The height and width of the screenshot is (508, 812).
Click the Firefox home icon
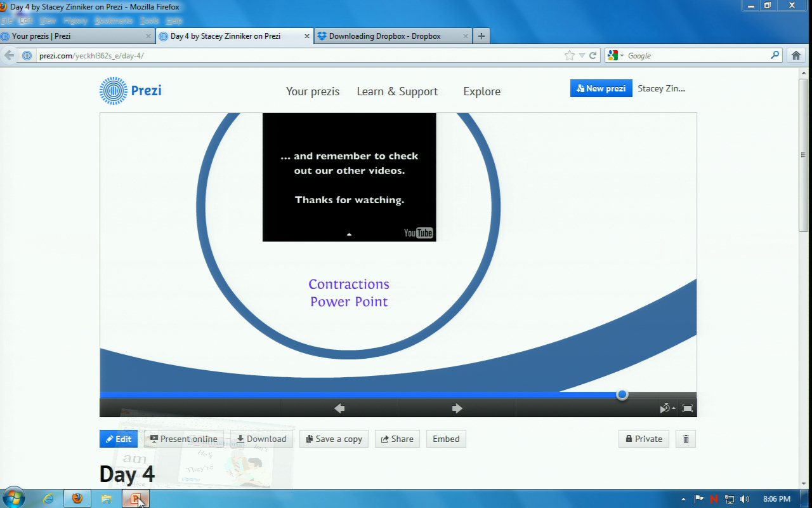(796, 55)
